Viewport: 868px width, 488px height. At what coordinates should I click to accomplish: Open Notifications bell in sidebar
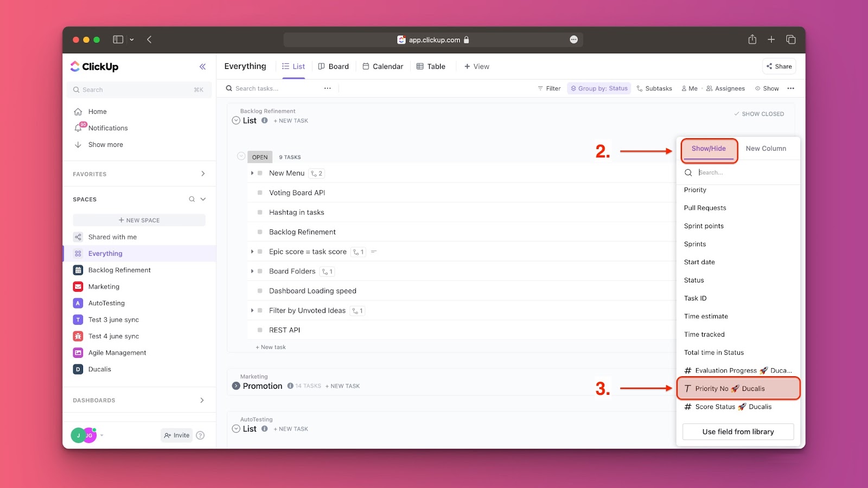78,128
